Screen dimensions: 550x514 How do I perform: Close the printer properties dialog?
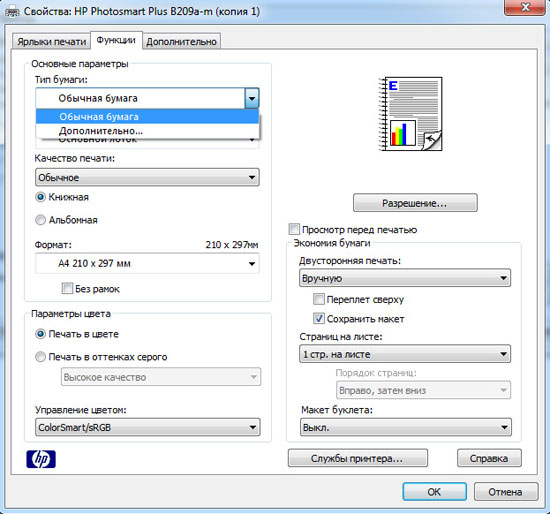[x=525, y=8]
